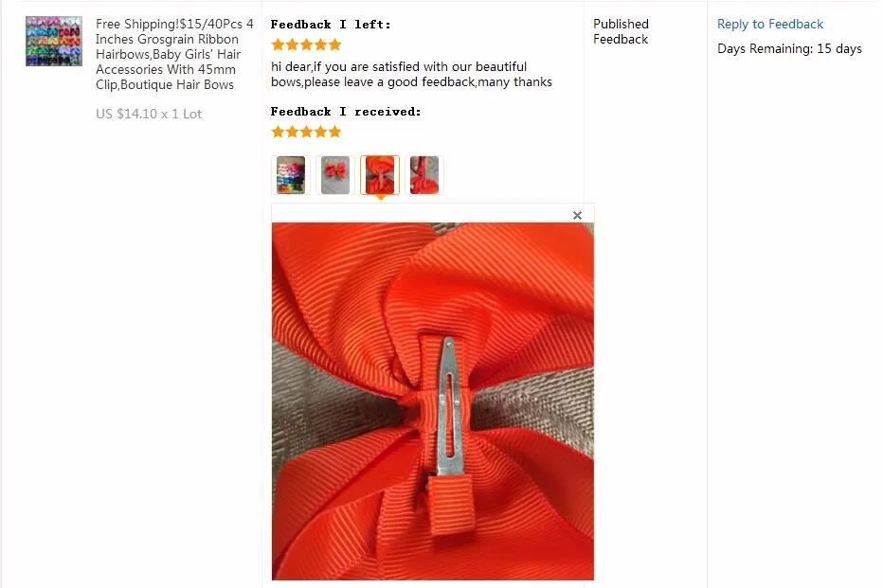Image resolution: width=883 pixels, height=588 pixels.
Task: Click the Published Feedback status text
Action: pyautogui.click(x=621, y=31)
